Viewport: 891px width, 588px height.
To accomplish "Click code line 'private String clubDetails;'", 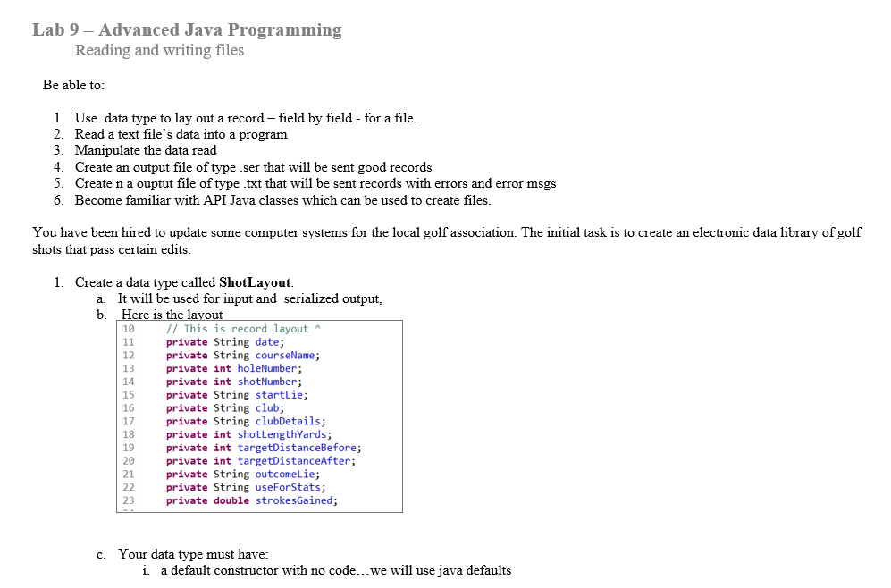I will [x=246, y=421].
